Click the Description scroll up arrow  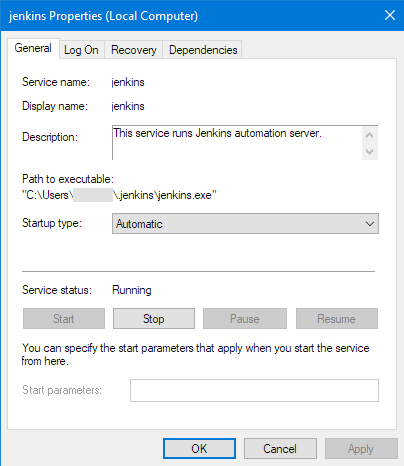(369, 135)
